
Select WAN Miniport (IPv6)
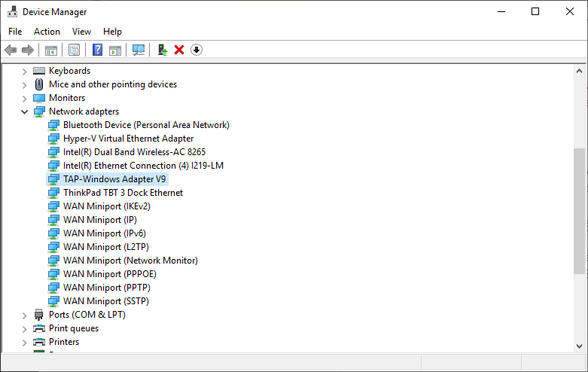point(105,233)
